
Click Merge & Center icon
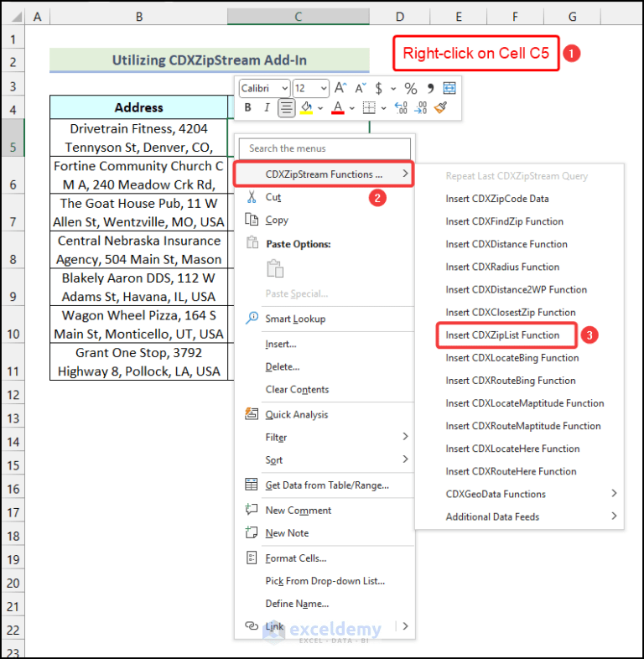point(449,88)
